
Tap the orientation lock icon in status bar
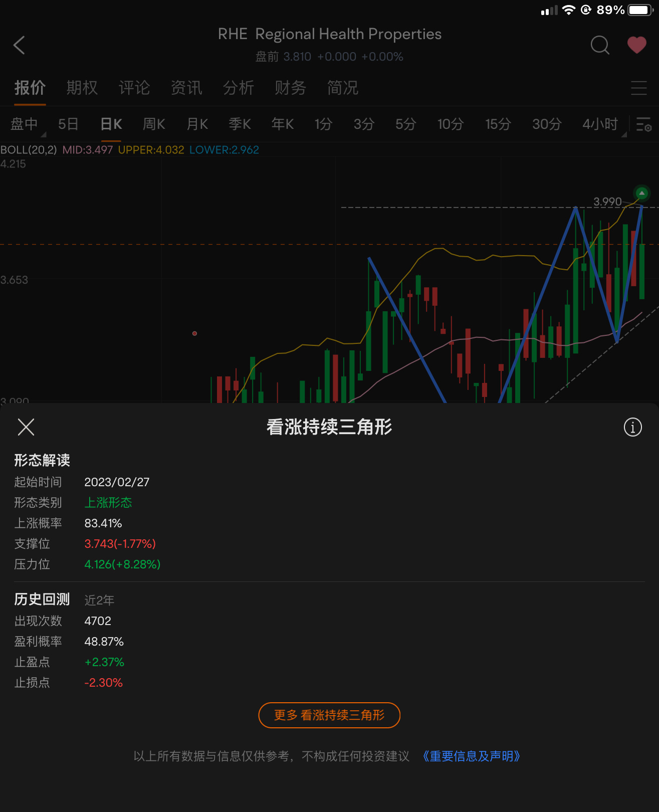586,10
